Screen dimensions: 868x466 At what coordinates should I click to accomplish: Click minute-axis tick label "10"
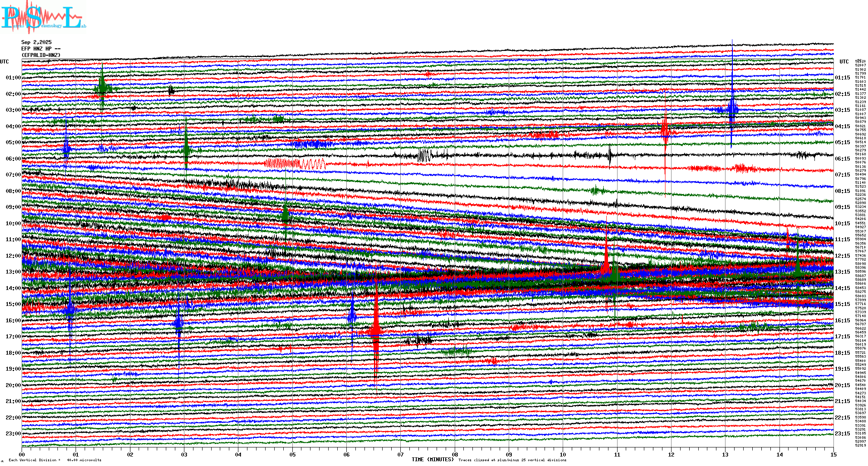click(x=563, y=454)
